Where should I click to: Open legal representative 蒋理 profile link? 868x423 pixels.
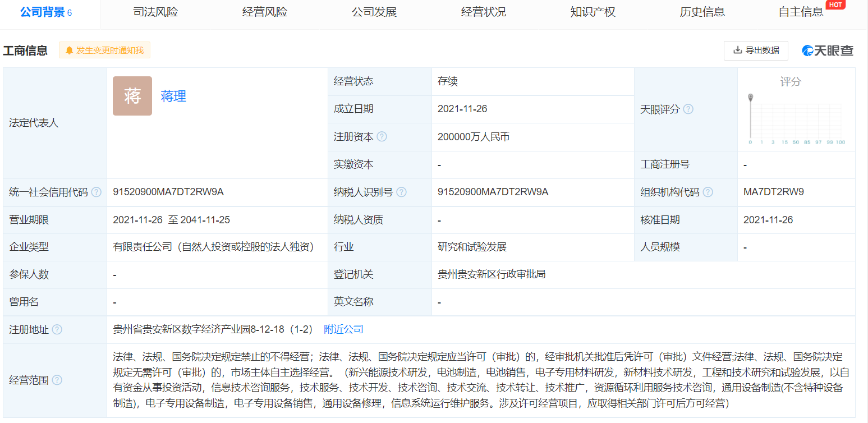[x=173, y=96]
